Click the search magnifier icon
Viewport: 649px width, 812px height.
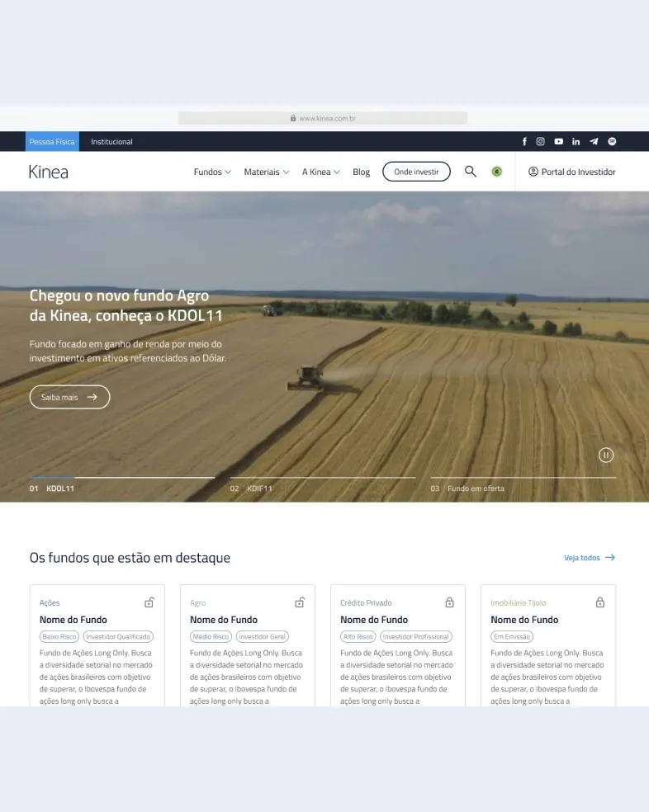470,172
